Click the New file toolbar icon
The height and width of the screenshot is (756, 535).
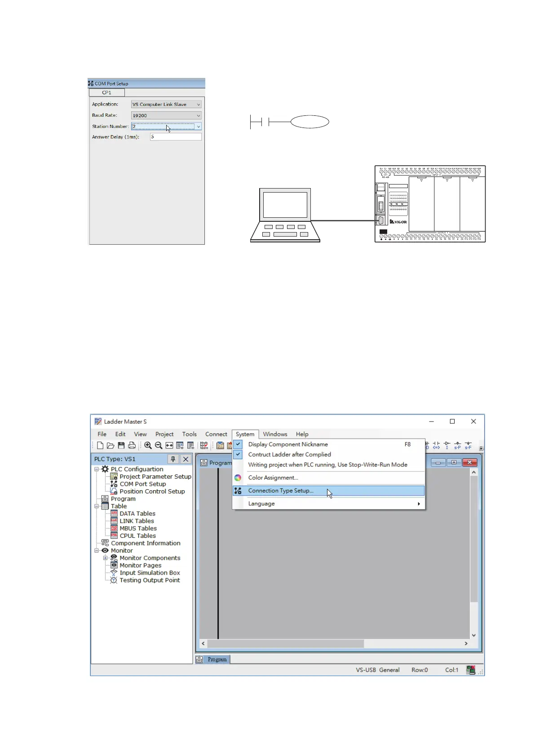point(100,445)
